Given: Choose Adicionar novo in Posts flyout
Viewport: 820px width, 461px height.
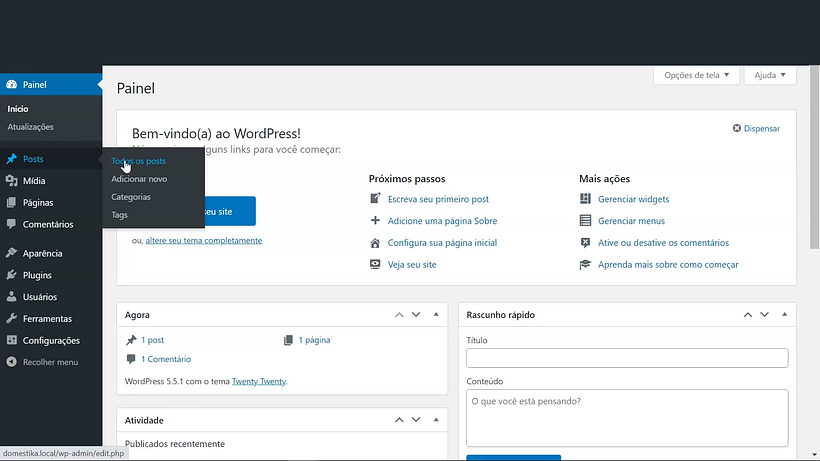Looking at the screenshot, I should tap(139, 179).
